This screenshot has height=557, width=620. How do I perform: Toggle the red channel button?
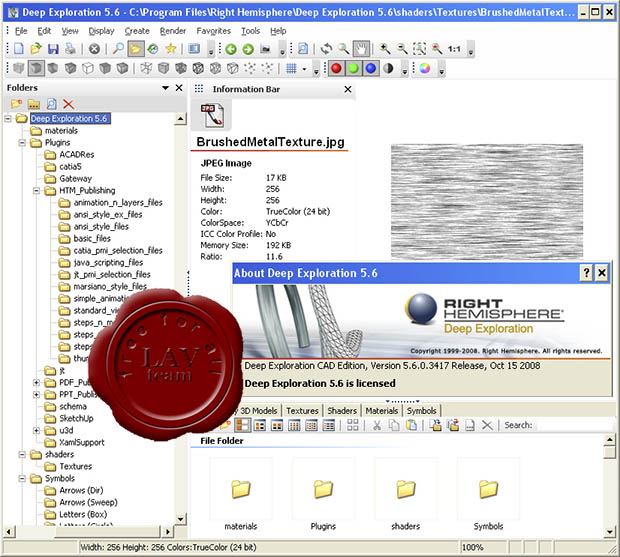(x=336, y=68)
